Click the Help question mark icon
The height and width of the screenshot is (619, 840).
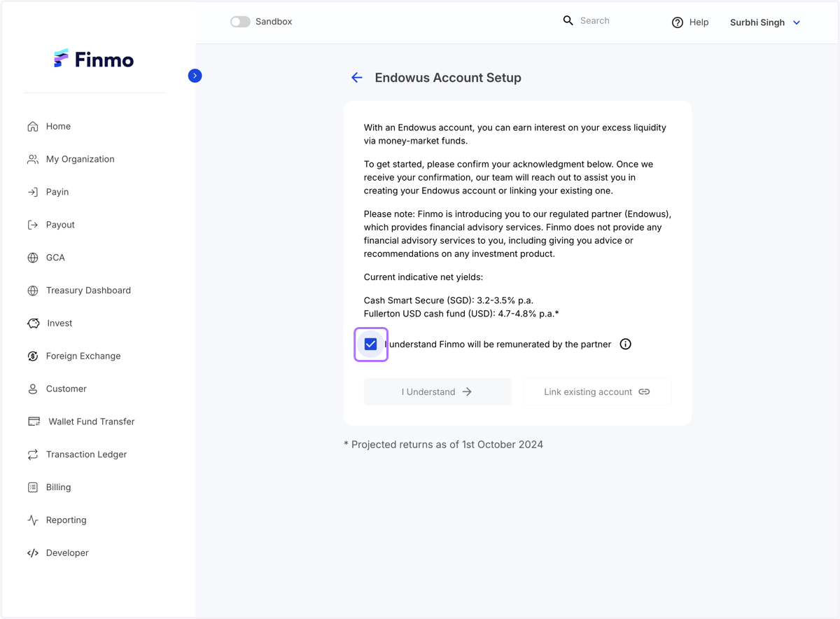tap(678, 22)
